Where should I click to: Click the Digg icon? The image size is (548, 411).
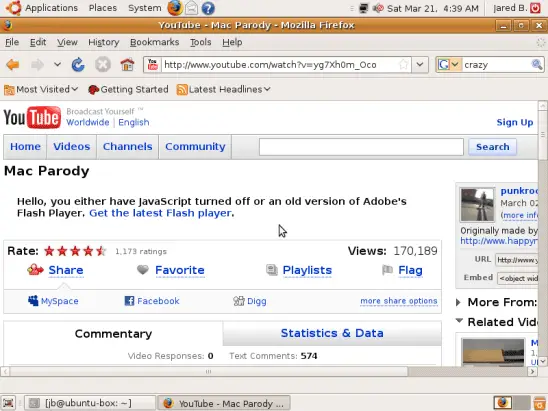[239, 301]
